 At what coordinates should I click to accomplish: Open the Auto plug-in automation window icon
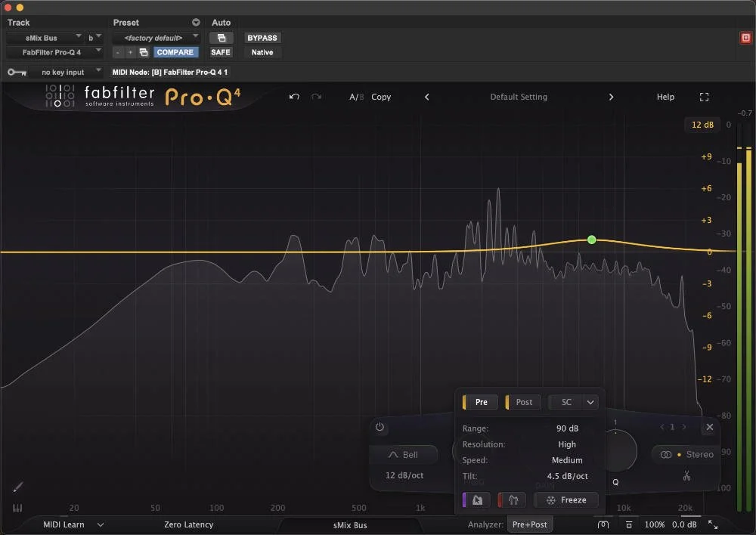coord(222,38)
